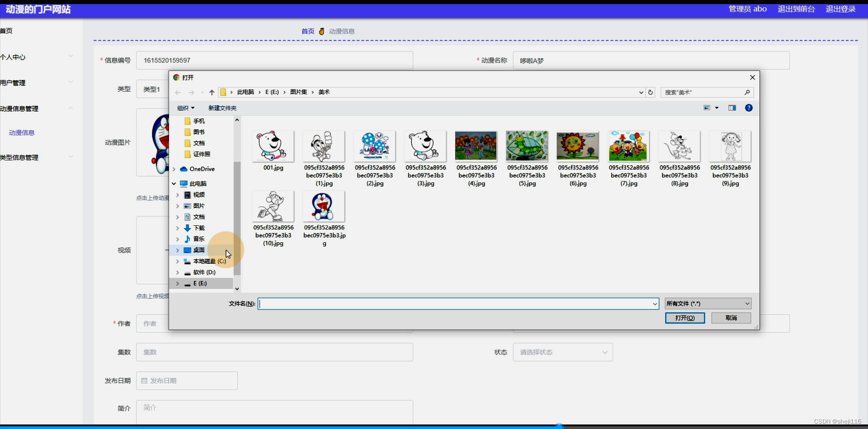
Task: Select 动漫信息 sidebar submenu item
Action: point(22,133)
